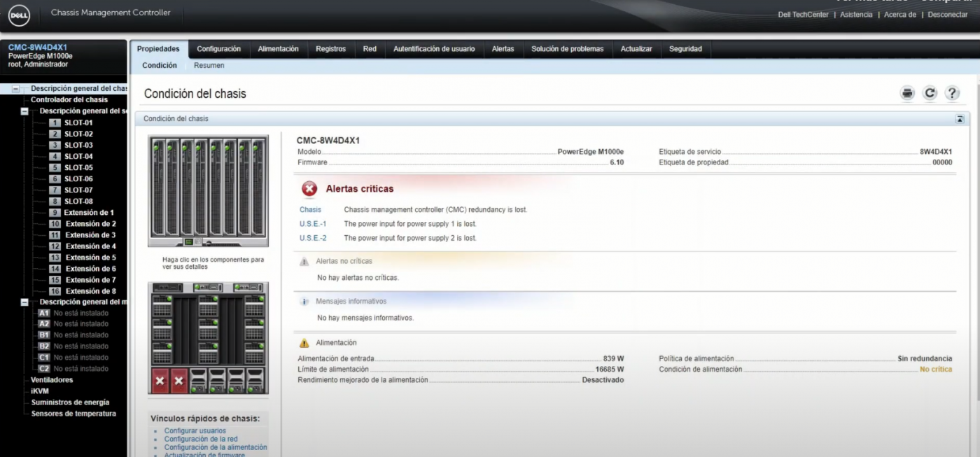
Task: Collapse the Descripción general del chasis tree node
Action: pyautogui.click(x=16, y=89)
